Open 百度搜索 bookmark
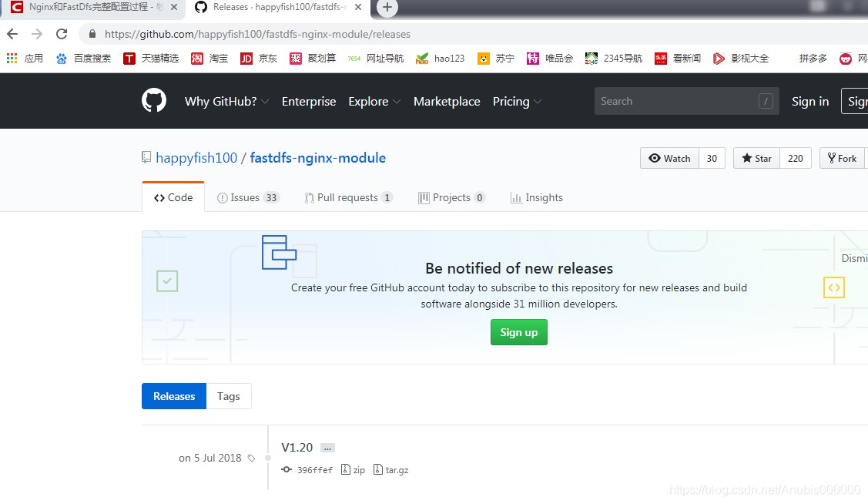868x504 pixels. (84, 58)
